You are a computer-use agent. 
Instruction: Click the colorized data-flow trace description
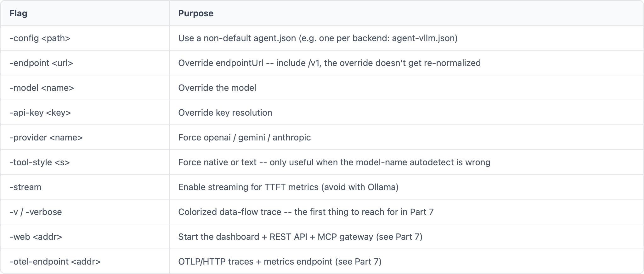click(x=306, y=212)
